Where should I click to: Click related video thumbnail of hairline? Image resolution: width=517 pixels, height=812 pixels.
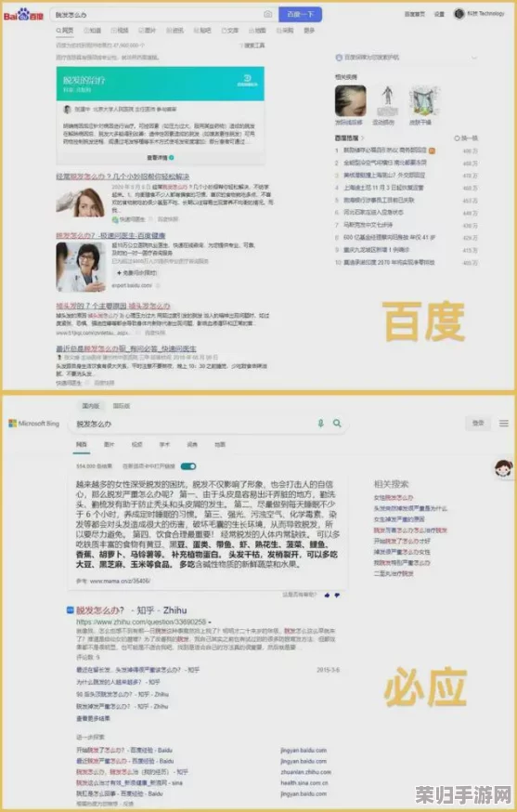click(x=350, y=101)
